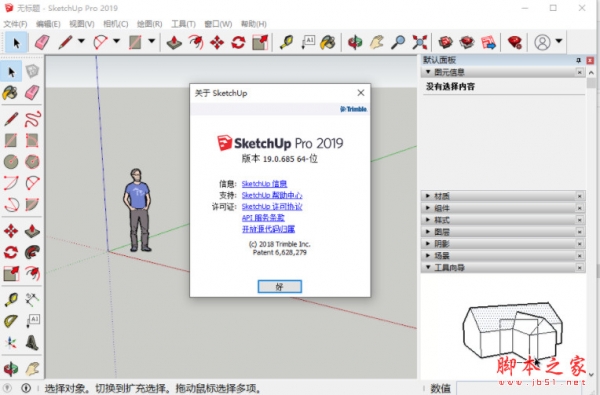This screenshot has height=395, width=600.
Task: Open the 窗口(W) menu
Action: (218, 24)
